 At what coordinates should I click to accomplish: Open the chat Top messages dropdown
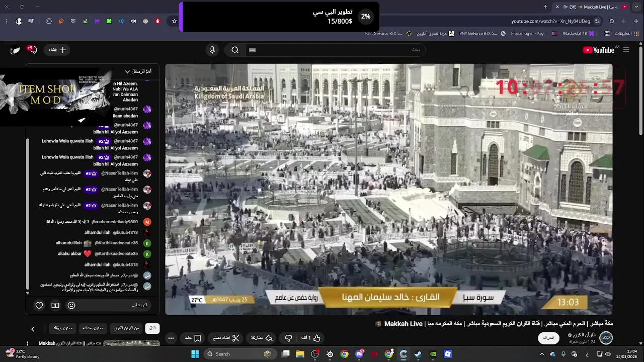pos(138,71)
